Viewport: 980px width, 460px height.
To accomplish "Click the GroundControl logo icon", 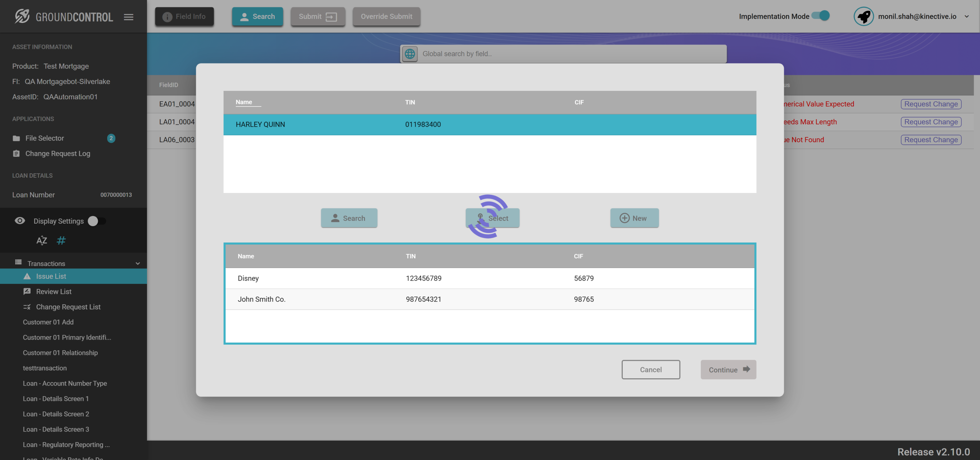I will coord(22,16).
